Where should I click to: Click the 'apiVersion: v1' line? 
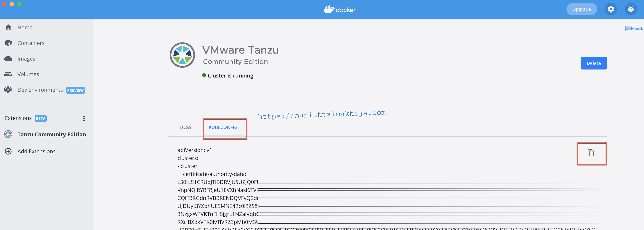pyautogui.click(x=194, y=150)
